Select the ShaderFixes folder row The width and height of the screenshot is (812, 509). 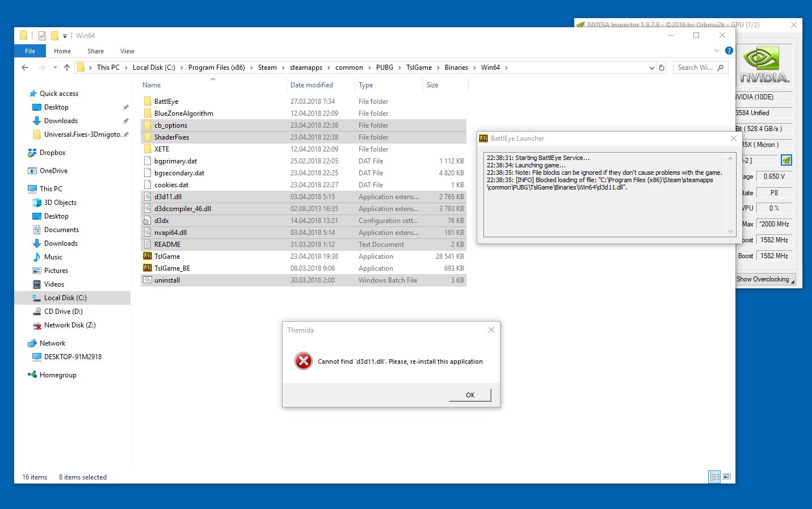[304, 137]
